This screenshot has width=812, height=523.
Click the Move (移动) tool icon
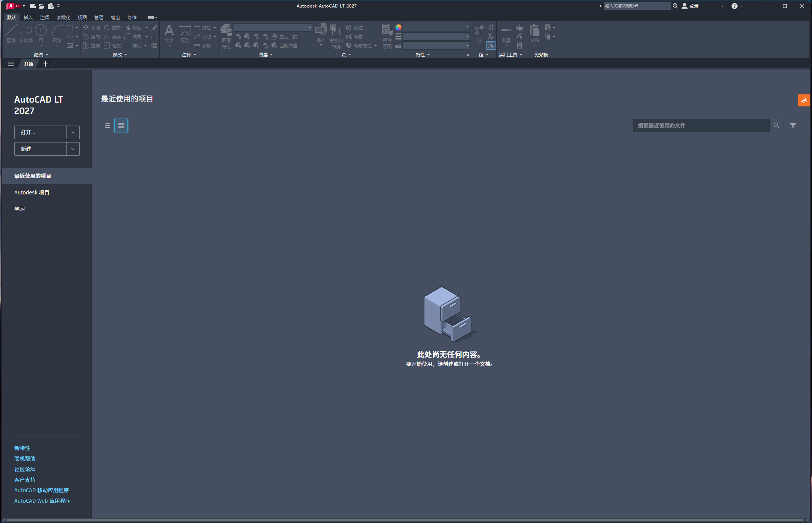[x=86, y=27]
